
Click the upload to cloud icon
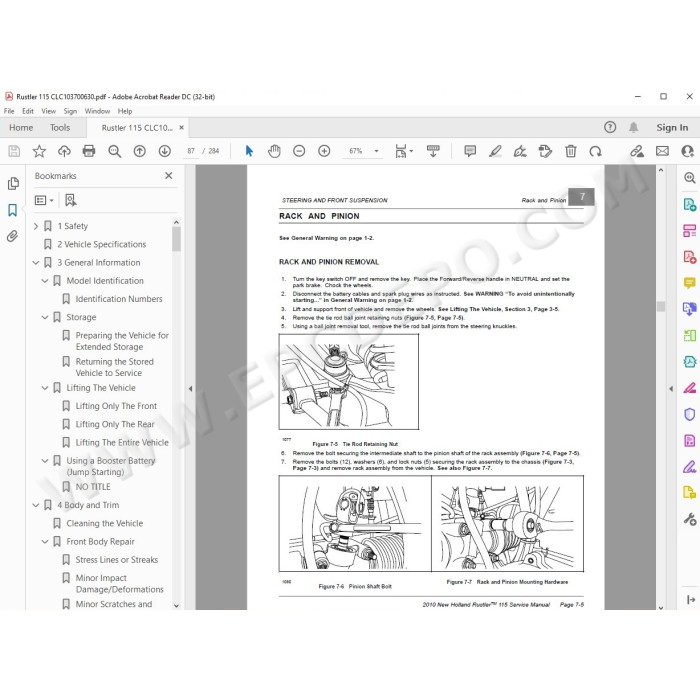pyautogui.click(x=64, y=151)
